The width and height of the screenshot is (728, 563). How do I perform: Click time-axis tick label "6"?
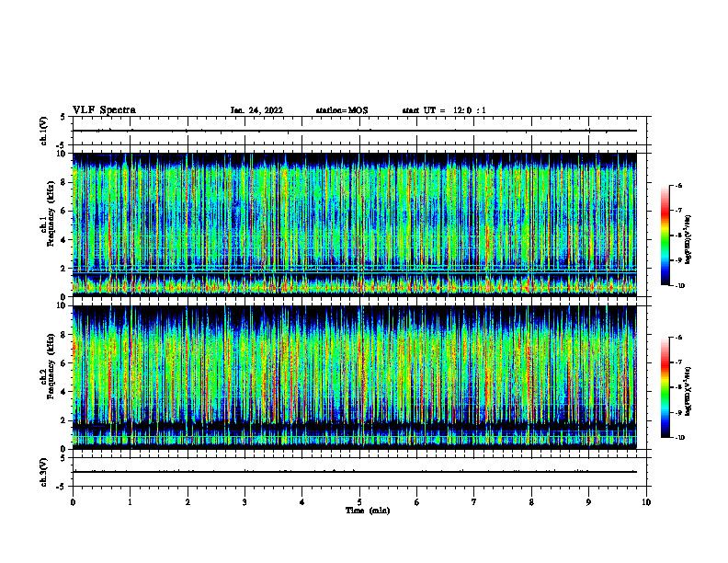(x=417, y=502)
